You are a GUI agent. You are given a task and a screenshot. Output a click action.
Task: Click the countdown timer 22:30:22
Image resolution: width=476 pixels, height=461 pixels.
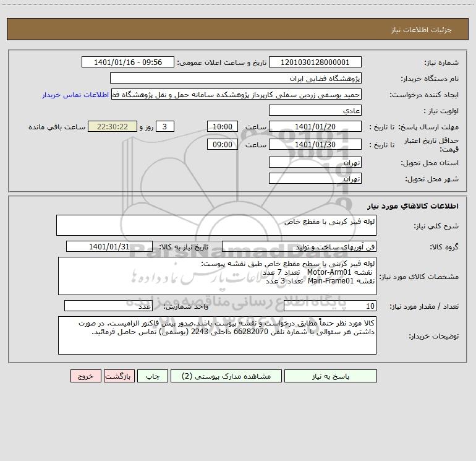coord(113,126)
